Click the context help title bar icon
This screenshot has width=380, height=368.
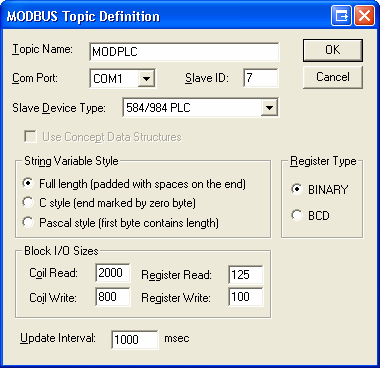(x=341, y=16)
